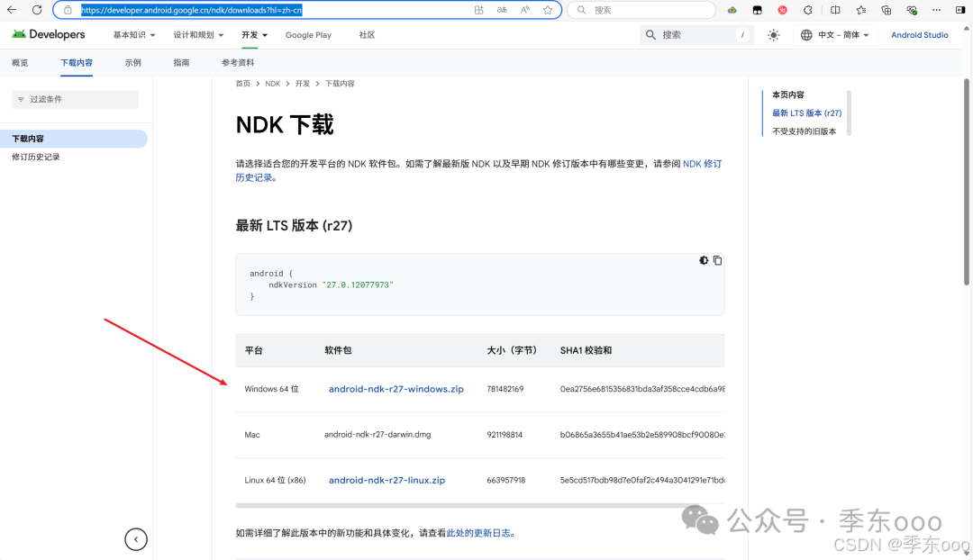973x560 pixels.
Task: Click the translate icon in the address bar
Action: [501, 10]
